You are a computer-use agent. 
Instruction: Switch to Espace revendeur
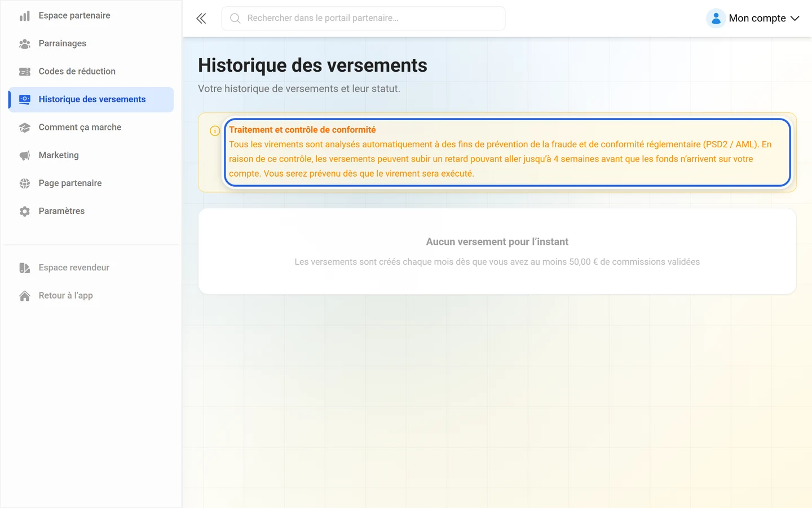pos(91,268)
